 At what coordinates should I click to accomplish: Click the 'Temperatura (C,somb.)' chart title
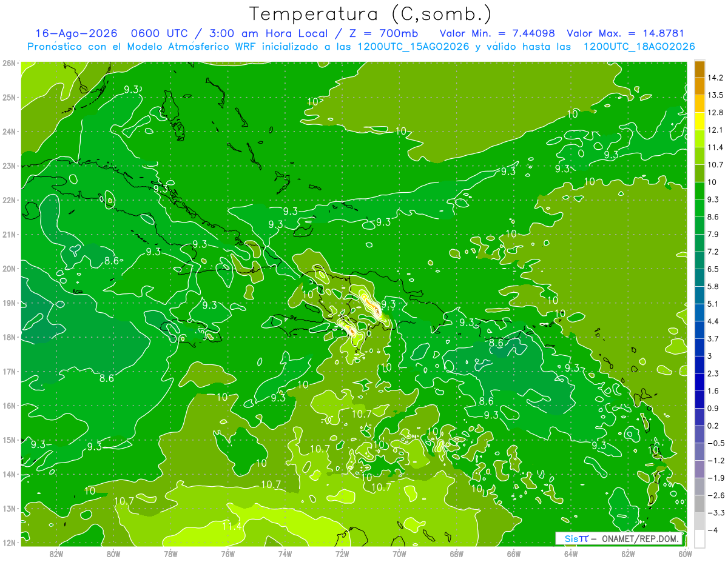click(370, 14)
